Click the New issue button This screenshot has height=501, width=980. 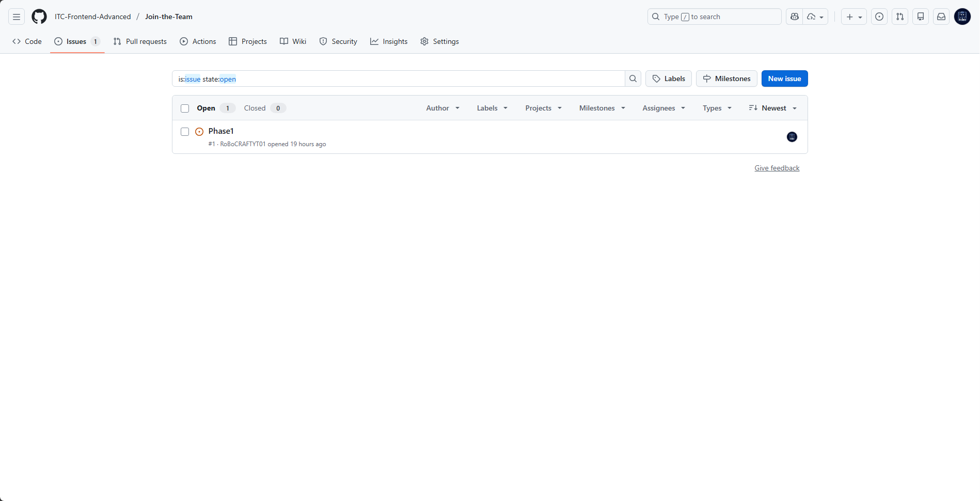point(784,79)
